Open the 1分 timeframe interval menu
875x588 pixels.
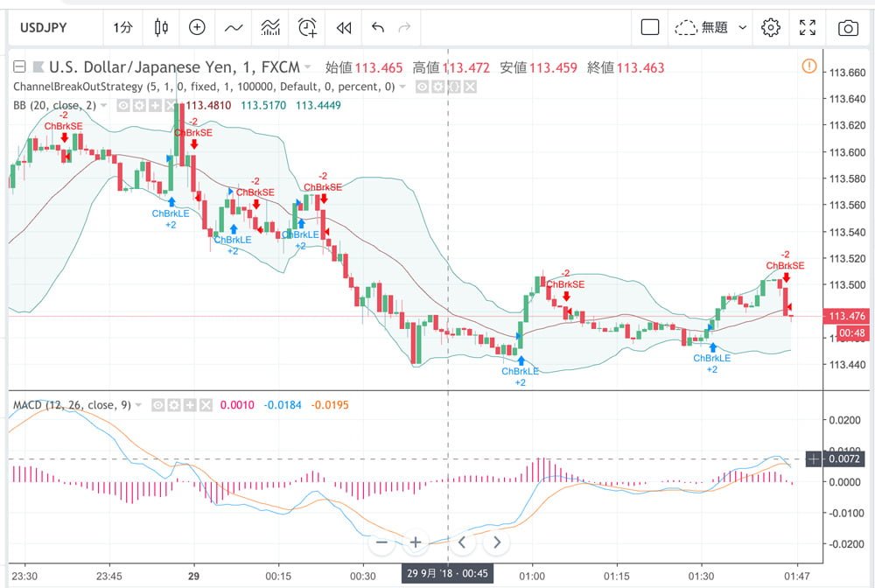(x=123, y=27)
